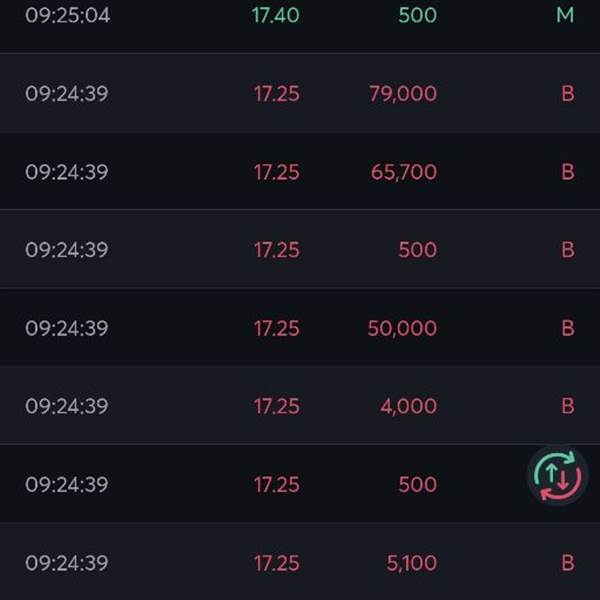600x600 pixels.
Task: Select the 79,000 volume trade row
Action: (x=300, y=93)
